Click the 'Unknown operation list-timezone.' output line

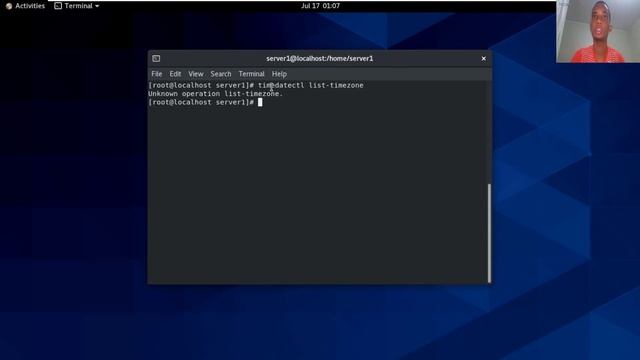(216, 94)
